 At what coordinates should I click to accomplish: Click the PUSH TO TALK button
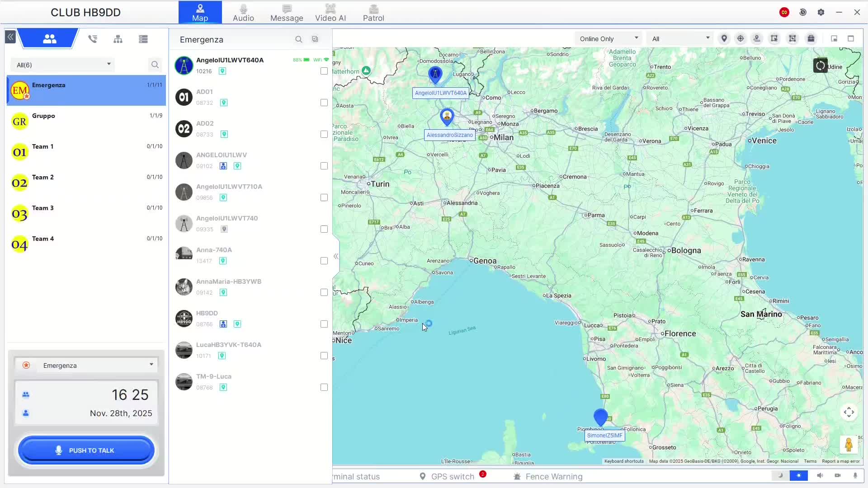pyautogui.click(x=86, y=450)
